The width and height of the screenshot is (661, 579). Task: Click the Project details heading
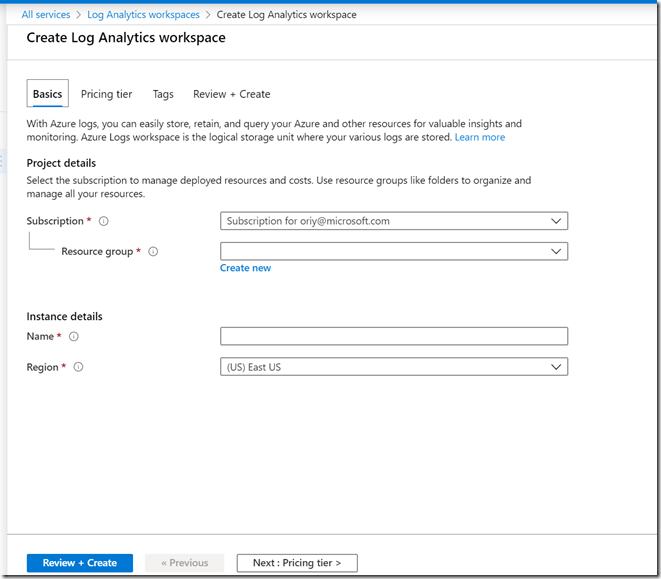[61, 163]
